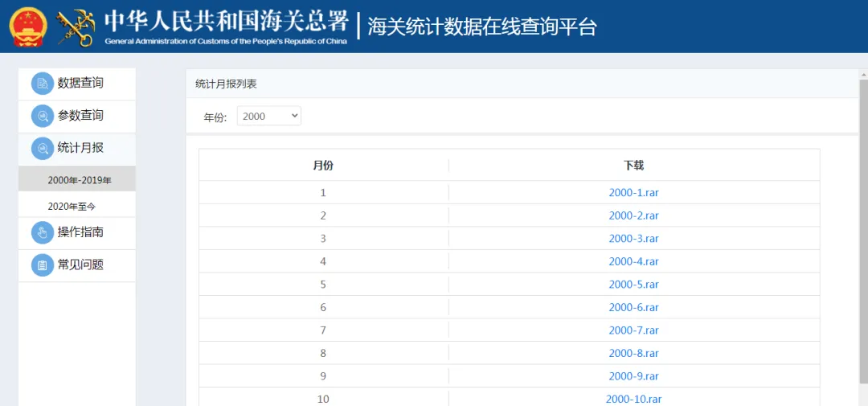Download the 2000-6.rar file
868x406 pixels.
[634, 307]
